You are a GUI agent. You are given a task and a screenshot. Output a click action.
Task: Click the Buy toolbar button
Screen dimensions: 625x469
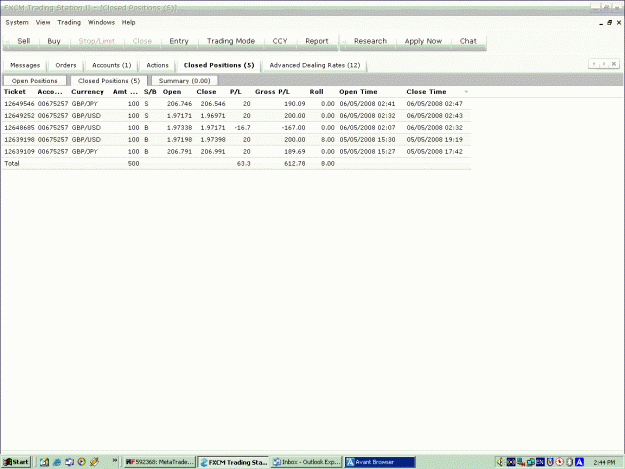[x=54, y=41]
